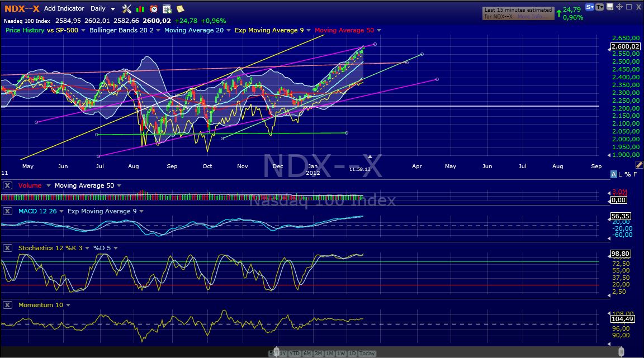Open the blue S dropdown icon
Viewport: 644px width, 358px height.
590,7
